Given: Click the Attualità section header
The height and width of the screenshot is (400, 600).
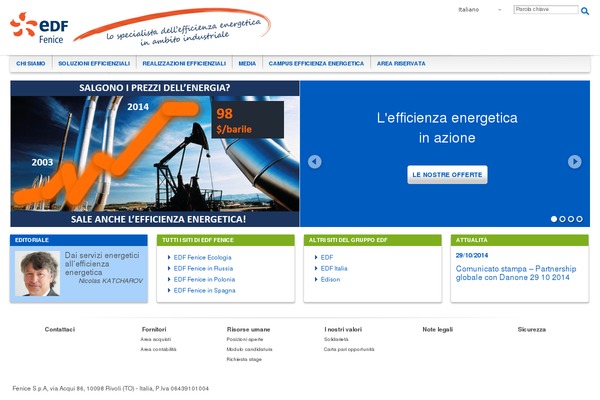Looking at the screenshot, I should [x=520, y=240].
